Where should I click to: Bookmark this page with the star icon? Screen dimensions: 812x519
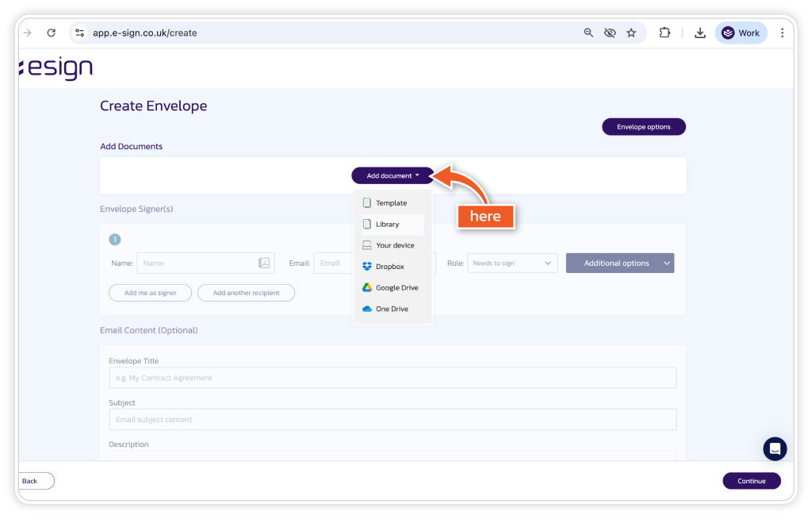click(x=631, y=33)
